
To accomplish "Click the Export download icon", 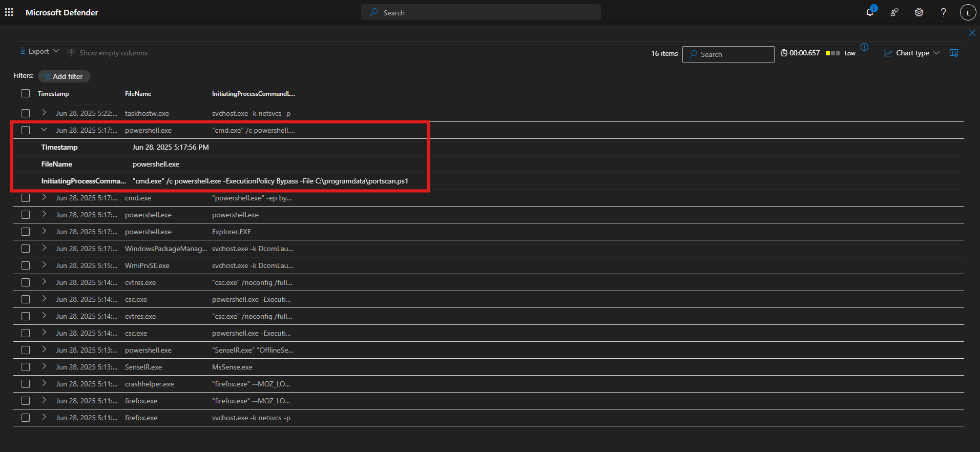I will point(23,51).
